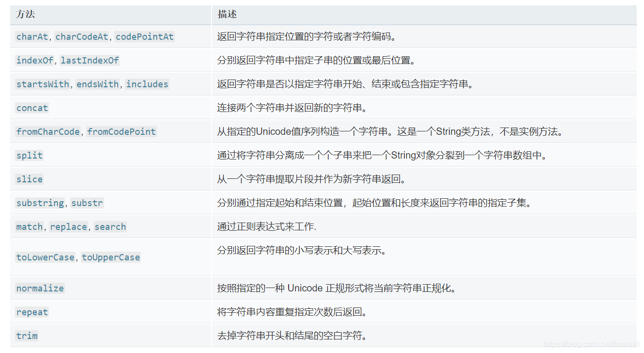Open the fromCharCode method link
644x353 pixels.
[x=48, y=132]
